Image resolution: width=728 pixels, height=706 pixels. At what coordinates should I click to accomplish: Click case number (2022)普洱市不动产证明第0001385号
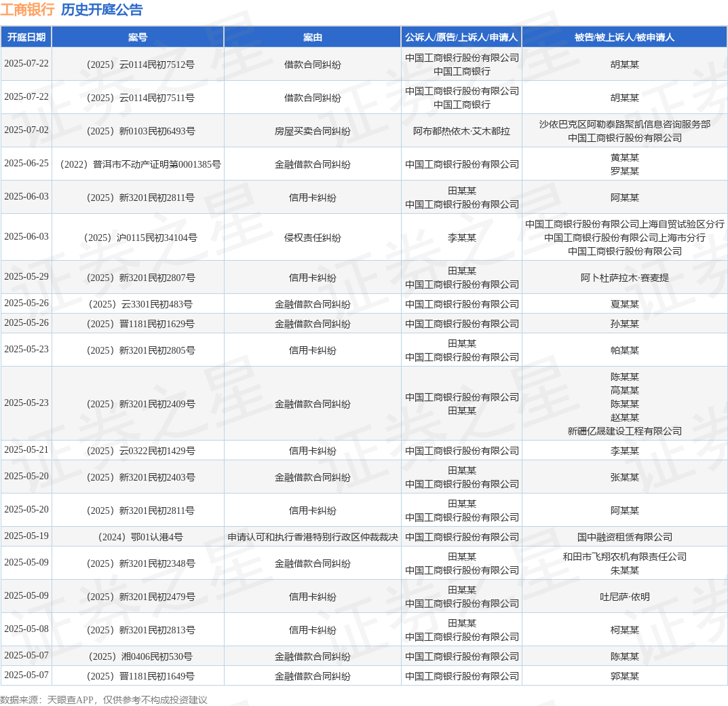pos(138,164)
